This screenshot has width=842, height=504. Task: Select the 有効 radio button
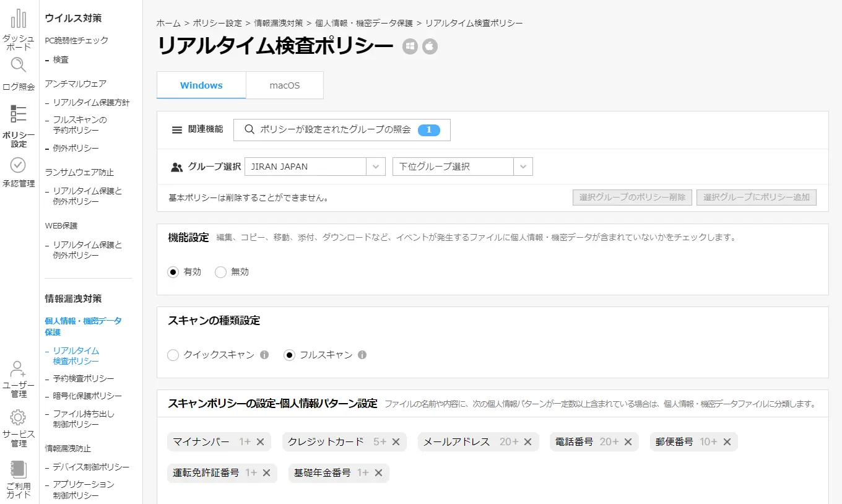[x=173, y=272]
